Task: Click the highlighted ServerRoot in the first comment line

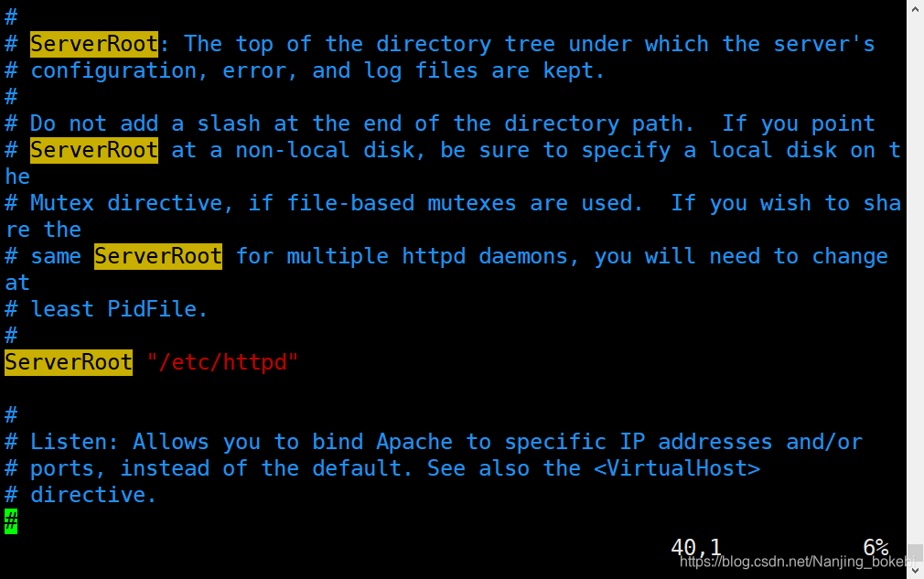Action: (94, 44)
